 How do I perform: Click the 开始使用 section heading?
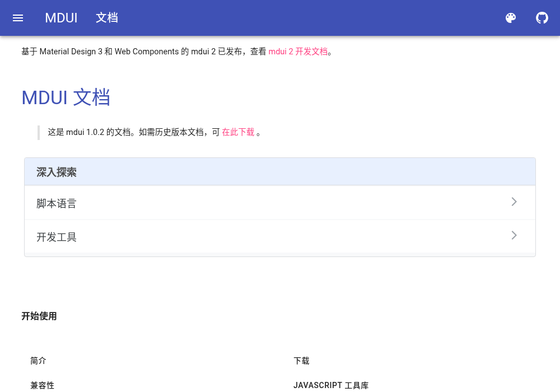pyautogui.click(x=39, y=316)
